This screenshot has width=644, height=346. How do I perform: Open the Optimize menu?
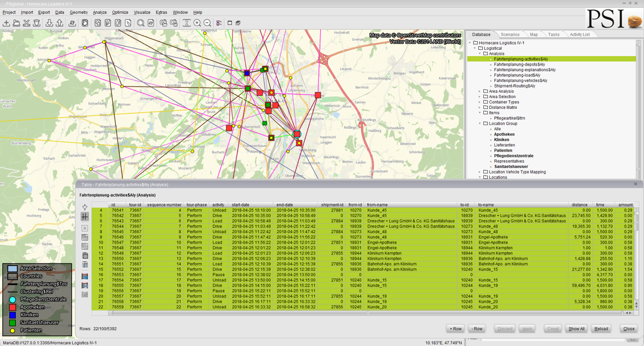120,12
